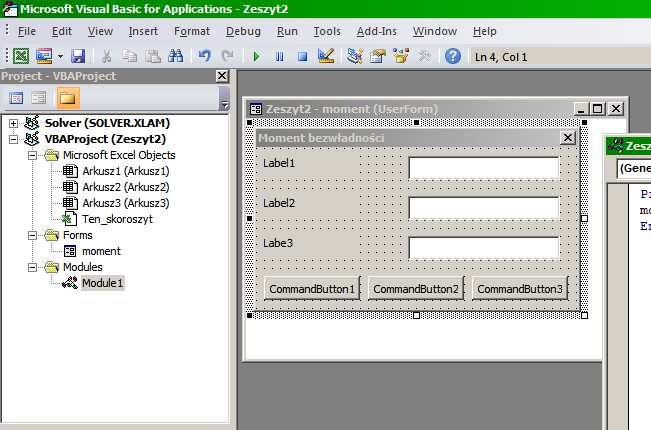The width and height of the screenshot is (651, 430).
Task: Collapse the Microsoft Excel Objects folder
Action: (32, 155)
